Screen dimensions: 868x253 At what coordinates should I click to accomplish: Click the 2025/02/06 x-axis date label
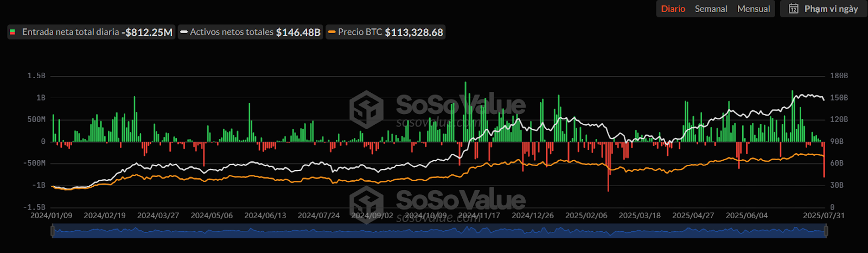pyautogui.click(x=586, y=216)
